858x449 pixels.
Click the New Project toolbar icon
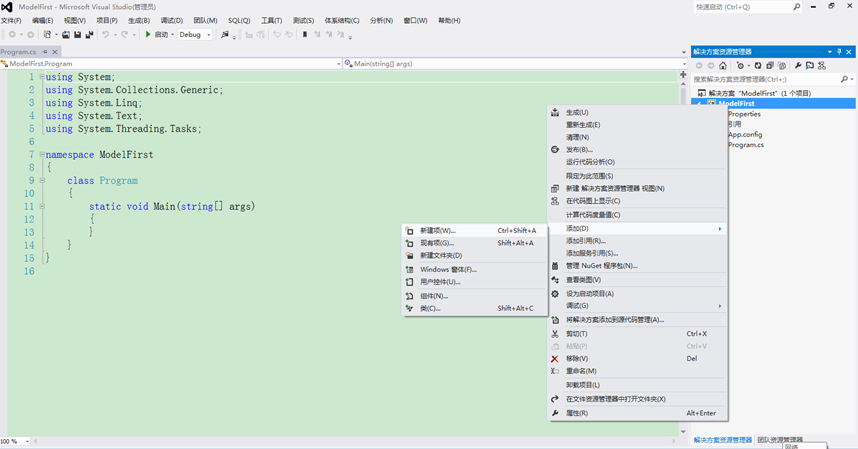coord(47,34)
